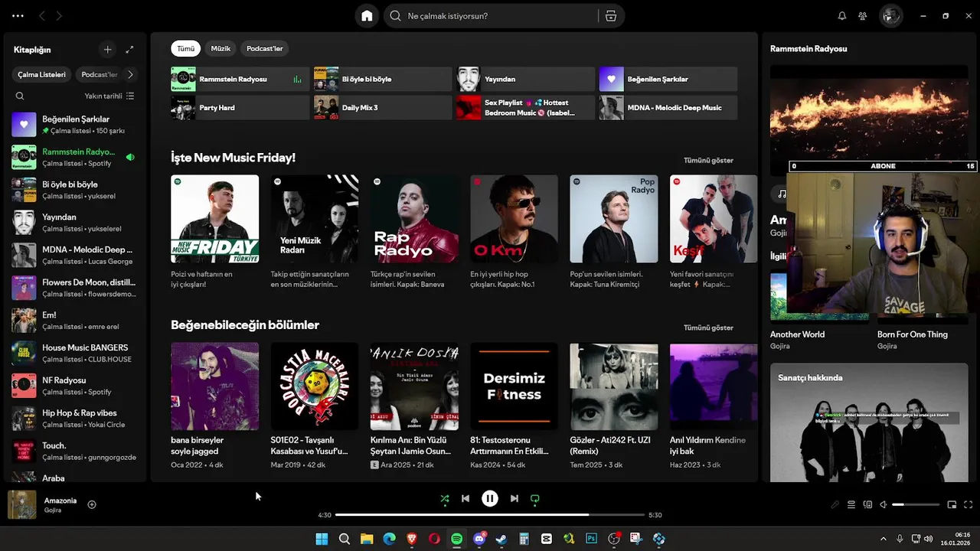The width and height of the screenshot is (980, 551).
Task: Open Yayından shortcut tile
Action: pos(525,79)
